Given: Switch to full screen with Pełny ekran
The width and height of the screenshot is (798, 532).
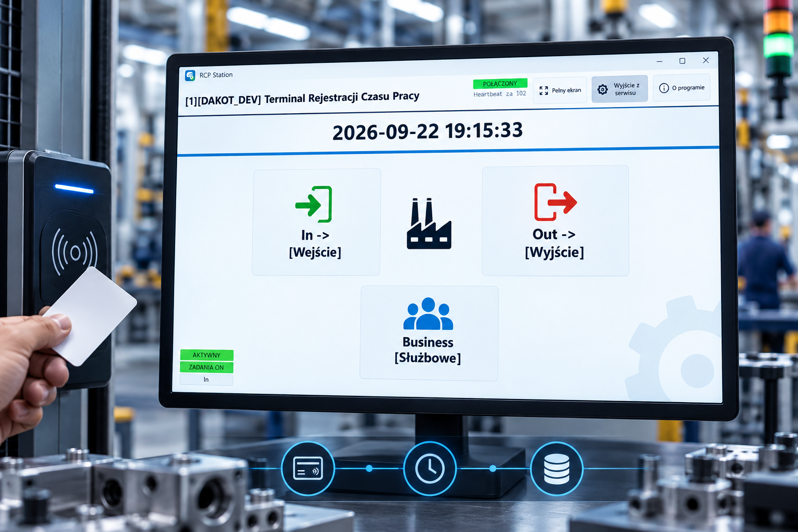Looking at the screenshot, I should tap(560, 90).
